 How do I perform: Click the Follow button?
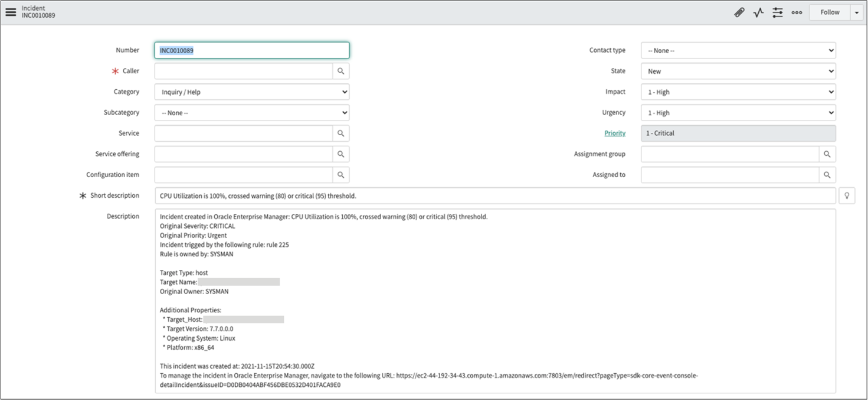[x=829, y=12]
